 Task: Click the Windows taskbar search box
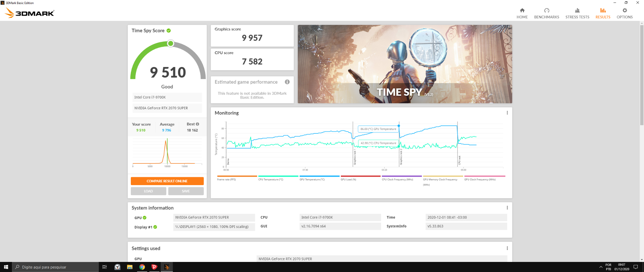pos(55,267)
